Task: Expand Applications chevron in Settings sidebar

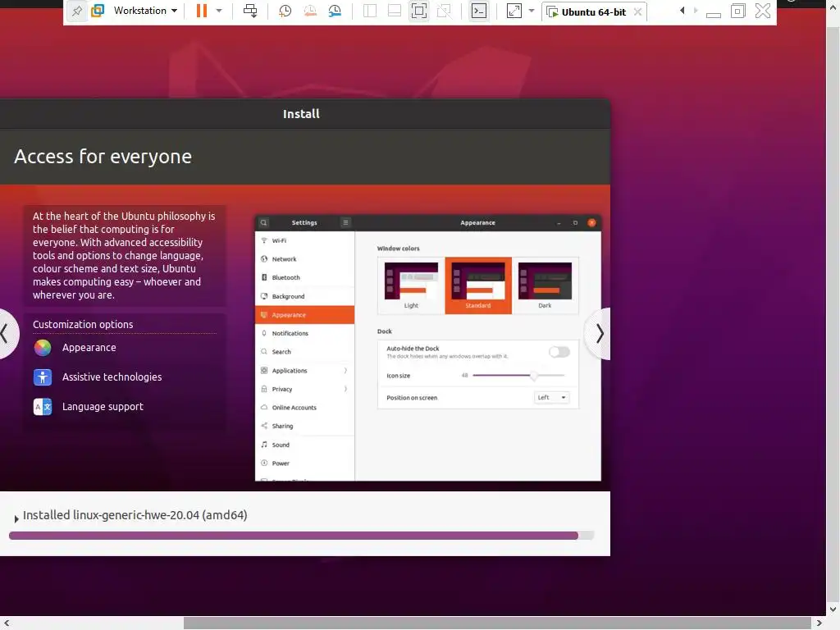Action: (345, 371)
